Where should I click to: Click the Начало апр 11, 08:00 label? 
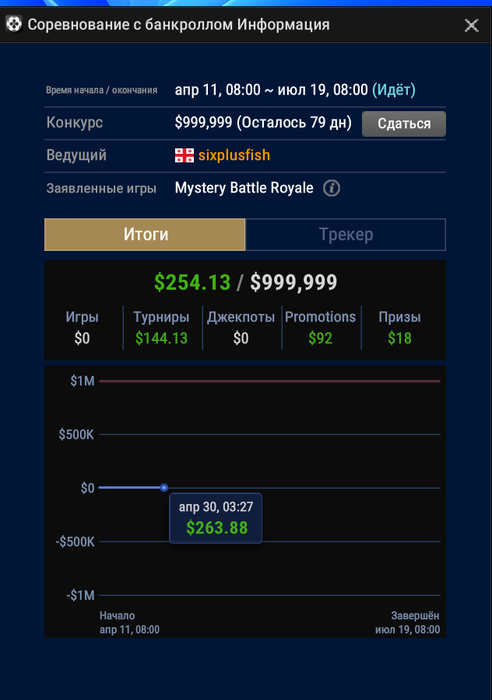129,623
